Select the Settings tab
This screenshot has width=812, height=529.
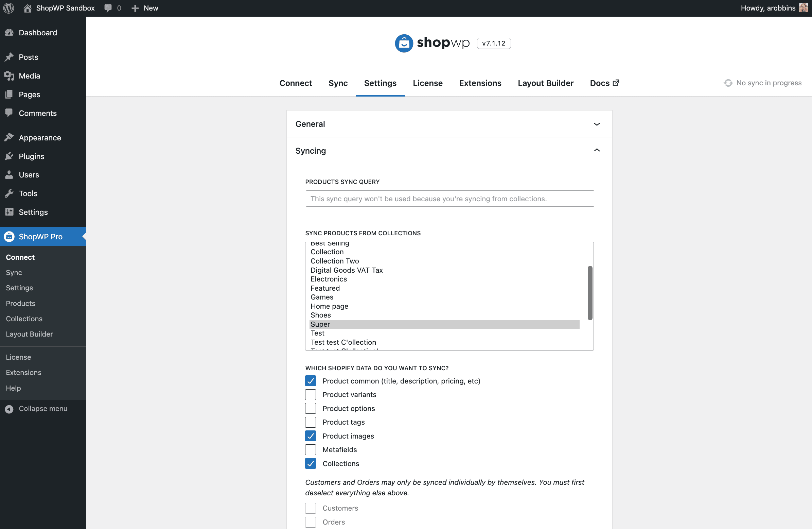[380, 83]
